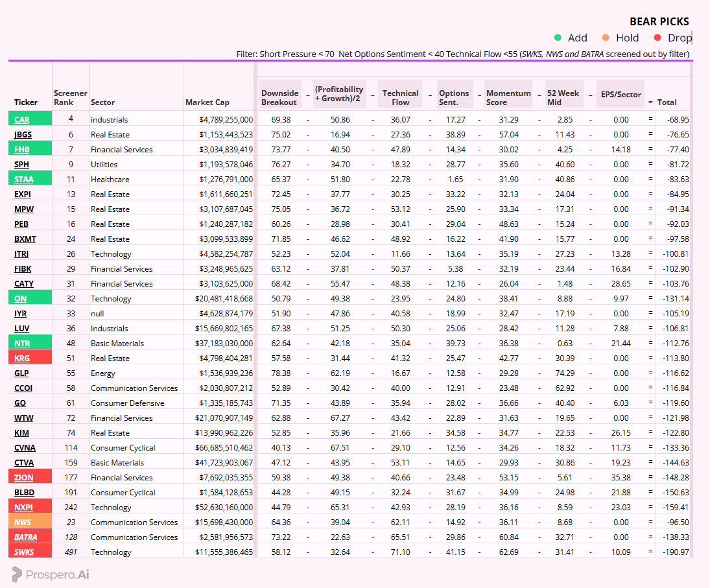Click the orange Hold legend dot
Screen dimensions: 710x588
(606, 38)
